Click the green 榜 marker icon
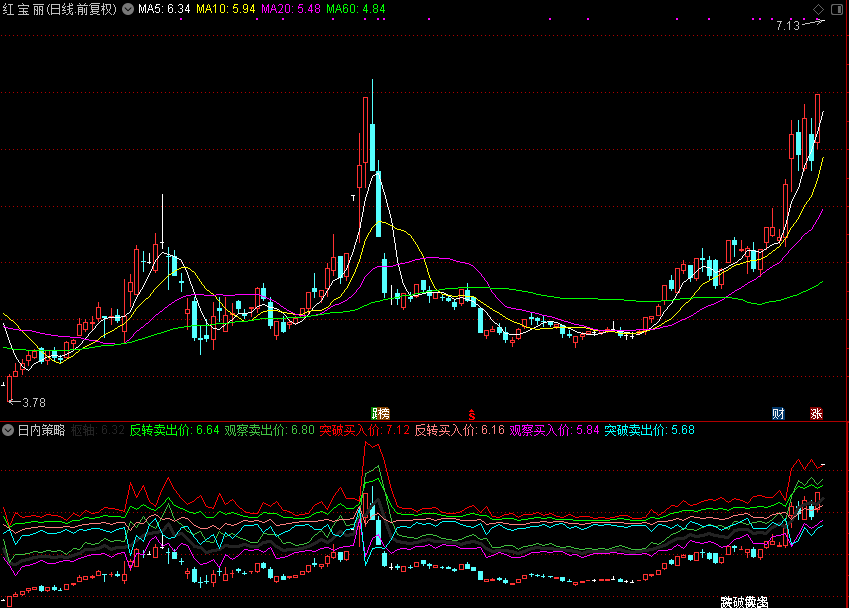This screenshot has width=849, height=608. (x=380, y=413)
